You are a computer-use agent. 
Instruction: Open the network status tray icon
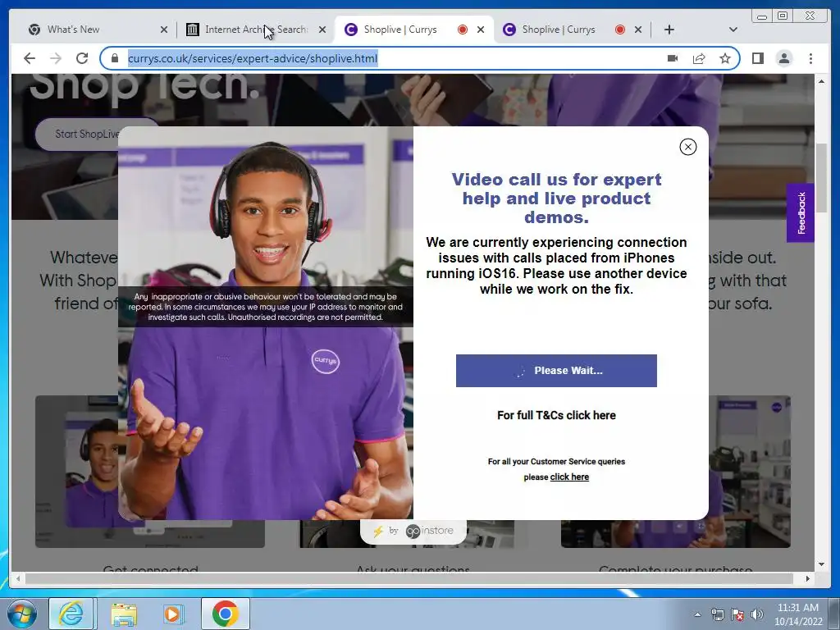(x=717, y=614)
